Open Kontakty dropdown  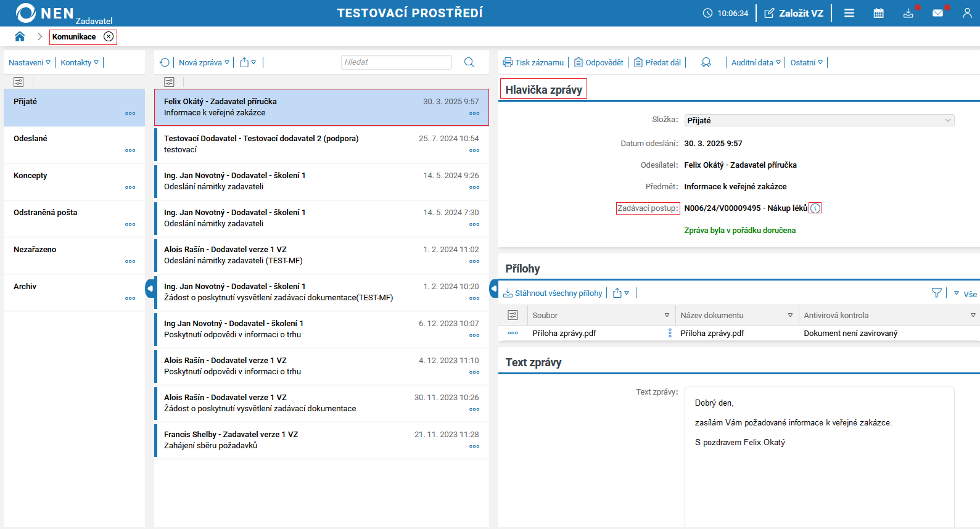point(80,62)
